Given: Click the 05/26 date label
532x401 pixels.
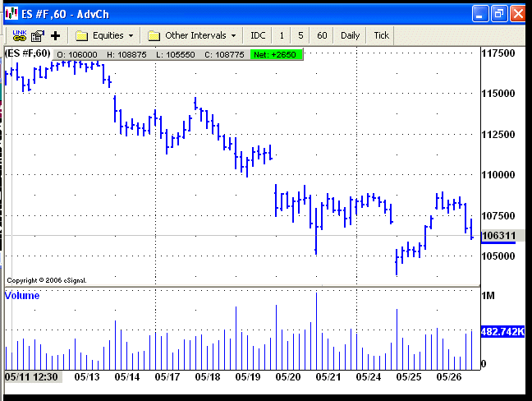Looking at the screenshot, I should pos(449,377).
